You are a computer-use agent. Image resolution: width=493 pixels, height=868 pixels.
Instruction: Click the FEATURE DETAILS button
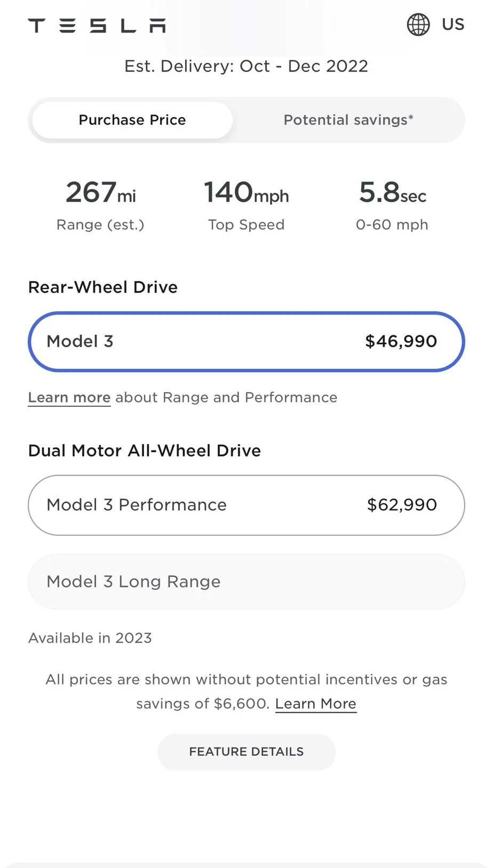tap(246, 752)
